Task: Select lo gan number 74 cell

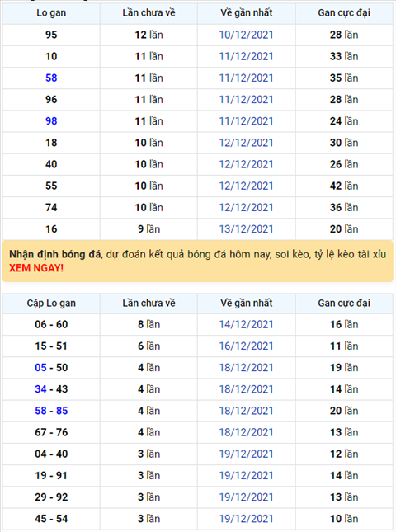Action: pyautogui.click(x=51, y=208)
